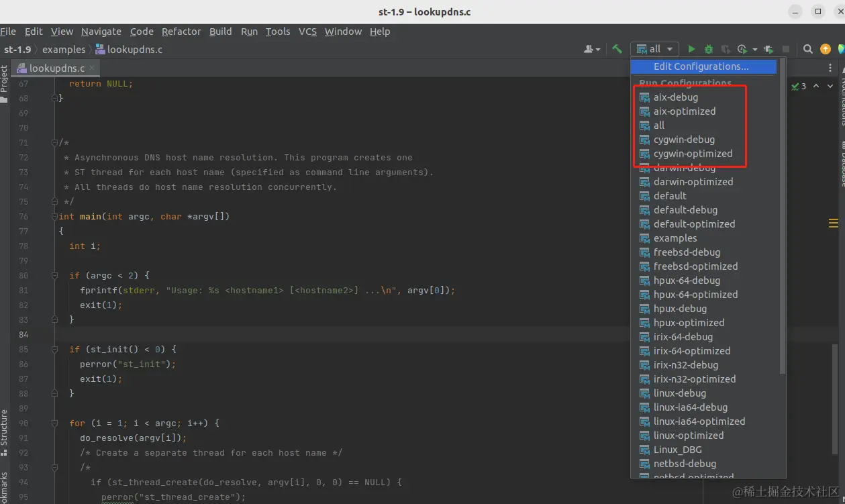Open the VCS menu

coord(307,32)
